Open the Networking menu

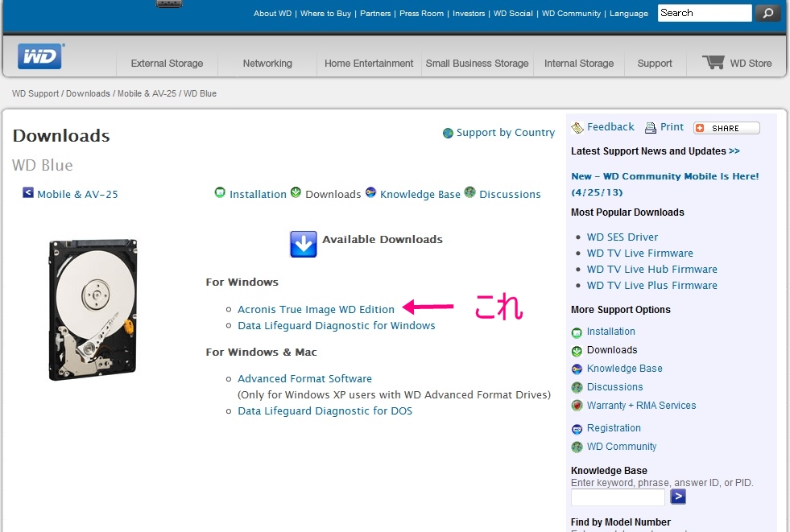point(267,64)
